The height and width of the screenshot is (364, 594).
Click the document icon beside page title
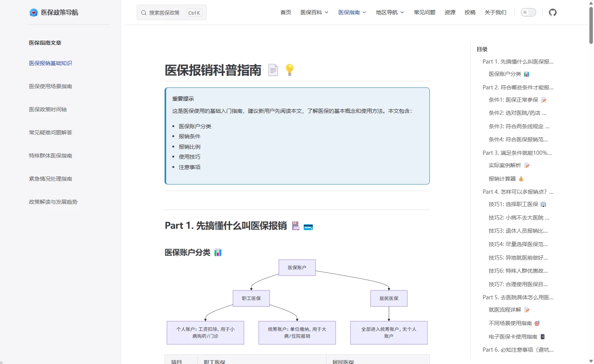(x=273, y=70)
